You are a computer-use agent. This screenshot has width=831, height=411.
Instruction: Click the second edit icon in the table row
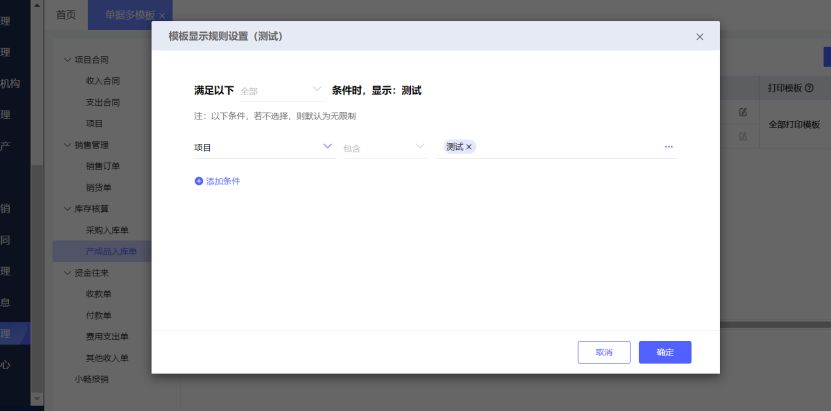coord(742,136)
